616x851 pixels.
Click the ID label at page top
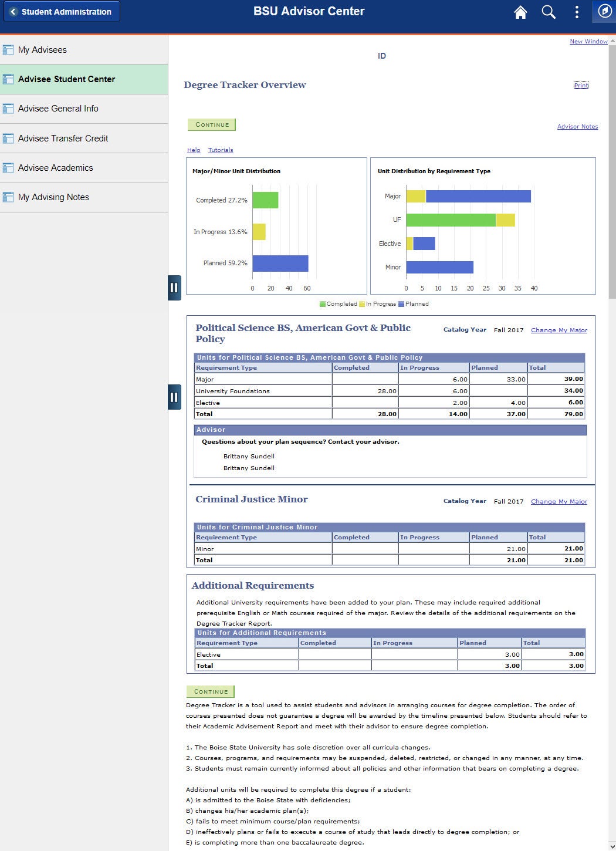(382, 56)
